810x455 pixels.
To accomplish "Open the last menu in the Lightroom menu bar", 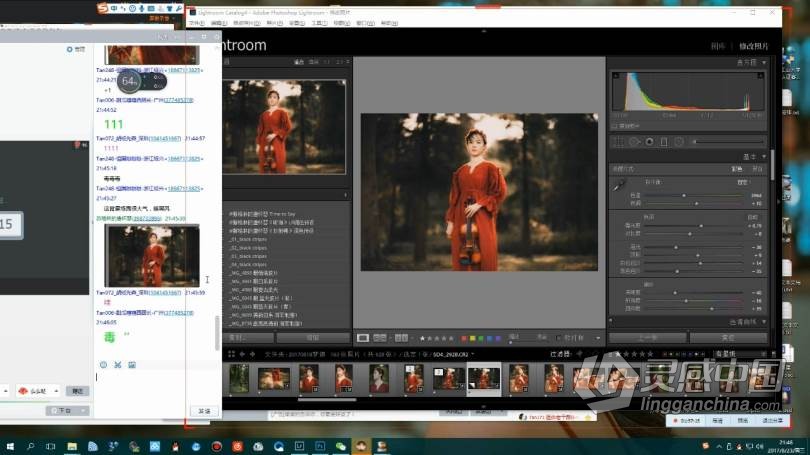I will [x=389, y=23].
